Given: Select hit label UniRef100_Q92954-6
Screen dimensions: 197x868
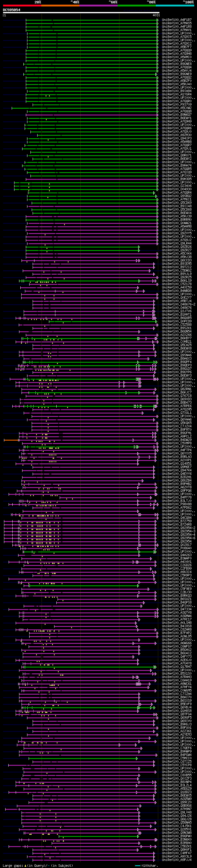Looking at the screenshot, I should pyautogui.click(x=179, y=538).
